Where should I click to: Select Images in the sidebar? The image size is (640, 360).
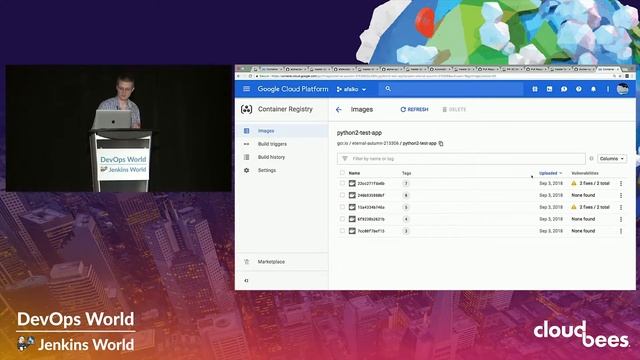(x=282, y=131)
